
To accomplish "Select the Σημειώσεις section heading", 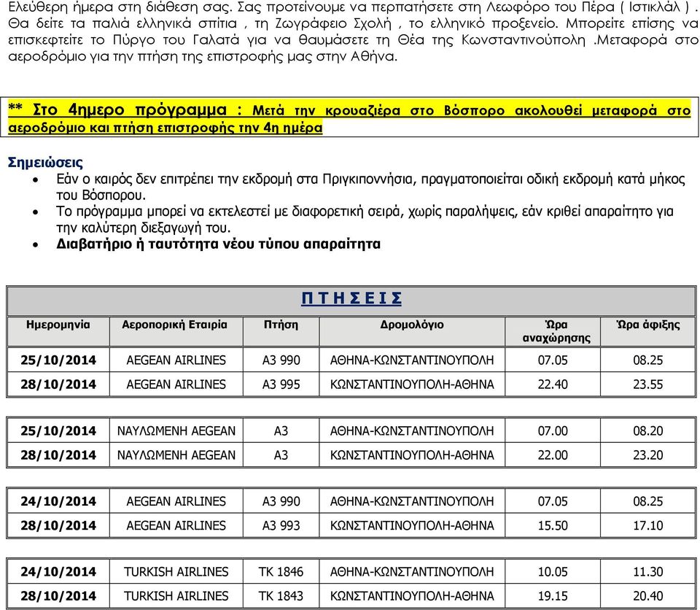I will point(45,162).
